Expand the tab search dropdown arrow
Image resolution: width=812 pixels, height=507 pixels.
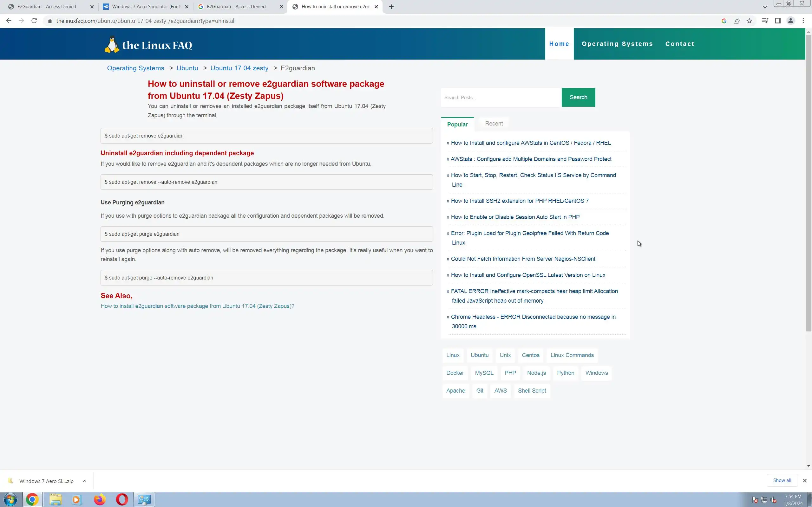(765, 7)
